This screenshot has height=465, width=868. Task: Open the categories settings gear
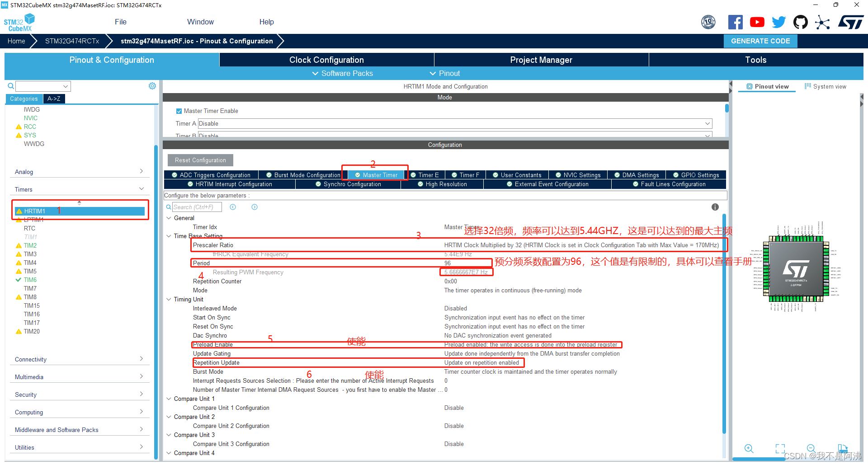coord(152,86)
